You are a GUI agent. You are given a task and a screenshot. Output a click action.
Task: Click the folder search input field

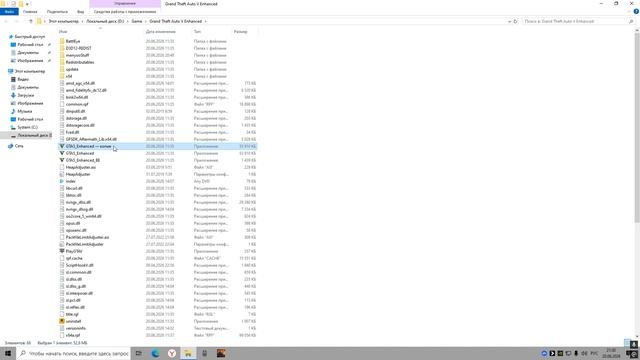click(579, 21)
